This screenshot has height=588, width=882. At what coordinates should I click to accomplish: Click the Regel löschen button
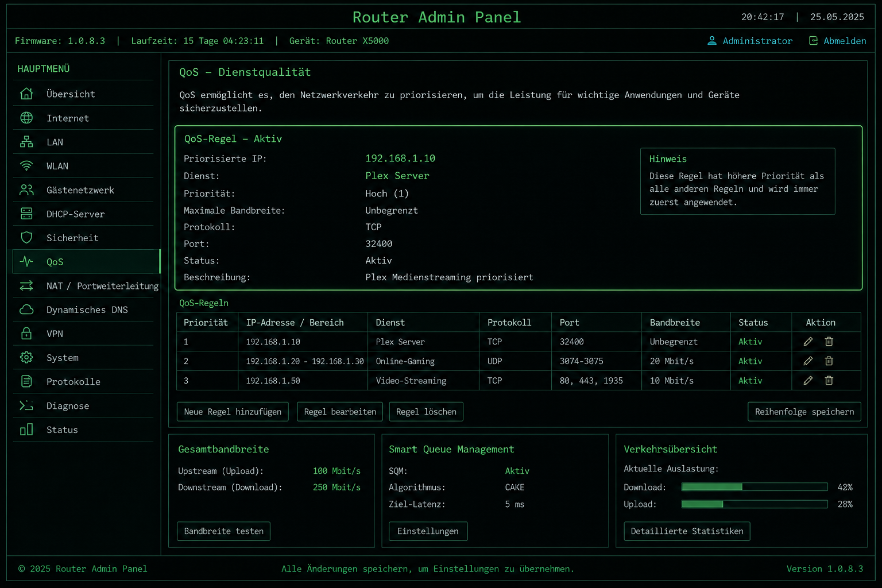click(426, 412)
